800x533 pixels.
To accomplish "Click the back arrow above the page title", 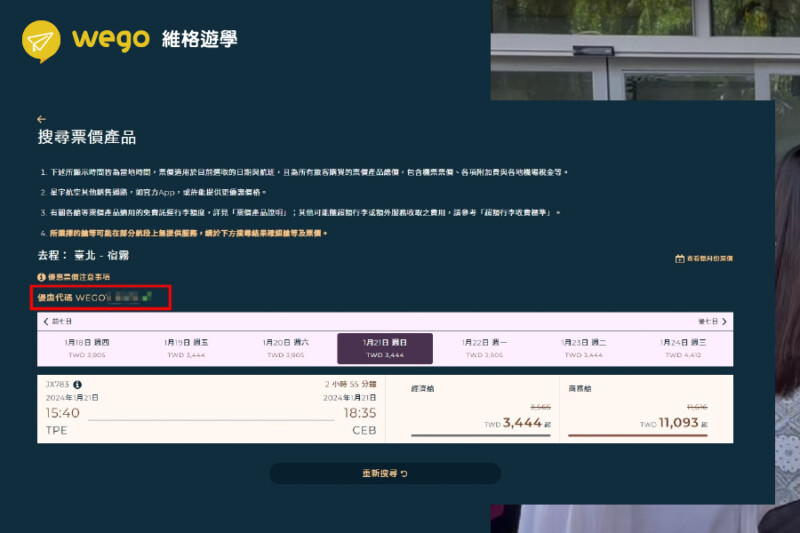I will [x=41, y=119].
